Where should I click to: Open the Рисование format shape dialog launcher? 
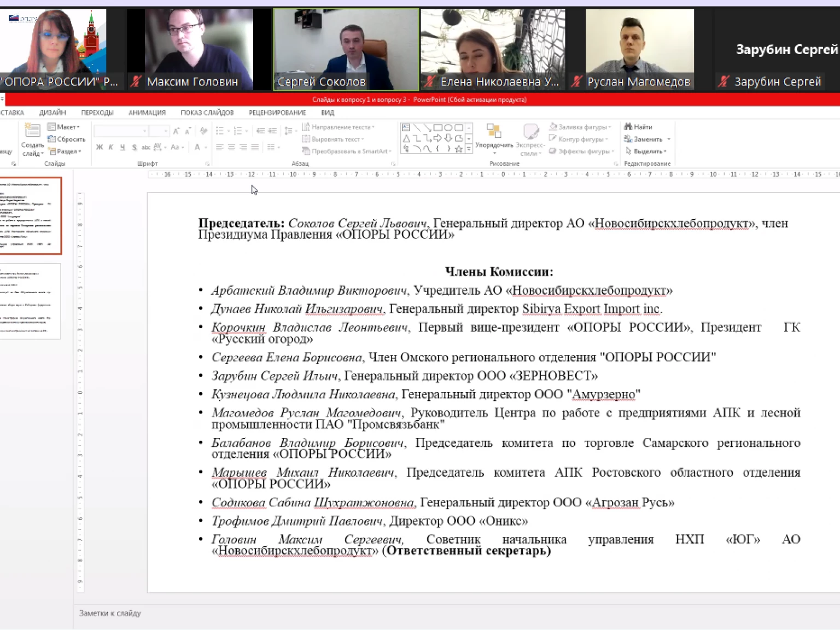pyautogui.click(x=616, y=164)
